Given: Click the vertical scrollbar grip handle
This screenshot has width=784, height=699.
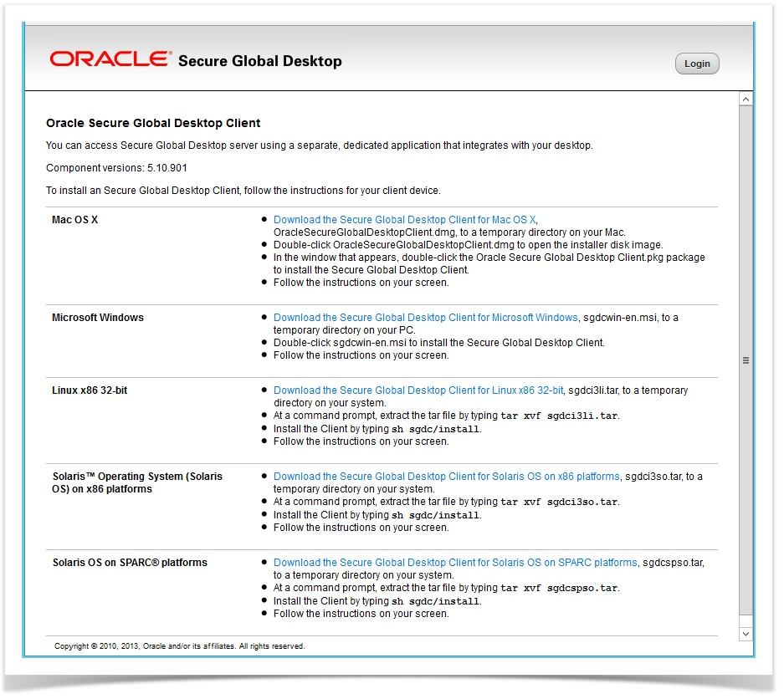Looking at the screenshot, I should click(746, 361).
